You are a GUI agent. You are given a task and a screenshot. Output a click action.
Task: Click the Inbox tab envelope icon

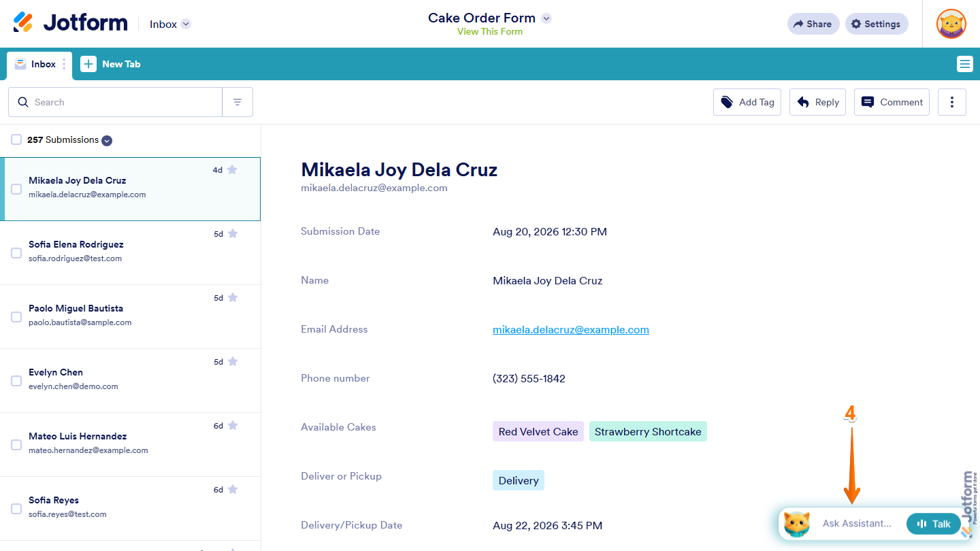[x=20, y=64]
